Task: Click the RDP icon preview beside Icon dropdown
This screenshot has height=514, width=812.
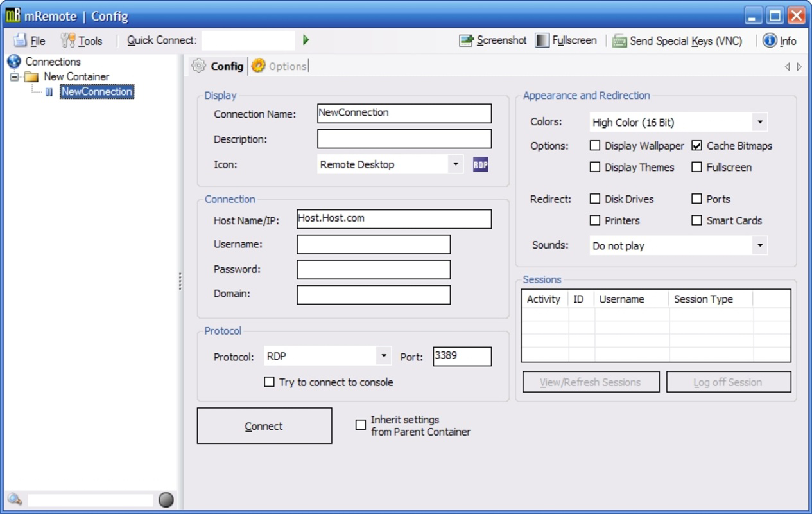Action: [x=480, y=164]
